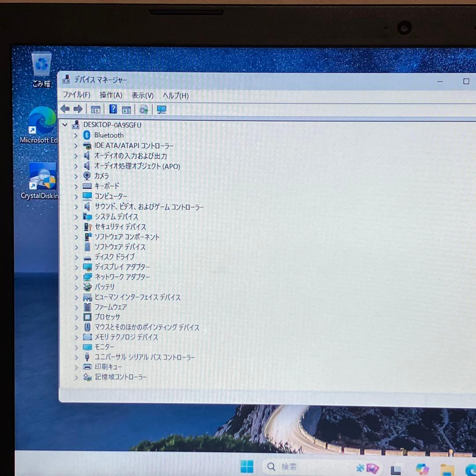Click the Properties icon in the toolbar
The width and height of the screenshot is (476, 476).
(126, 109)
